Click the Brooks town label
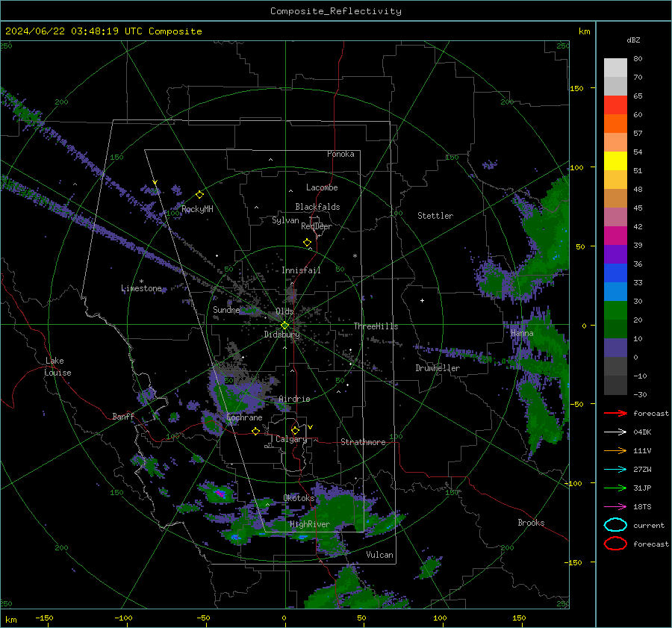This screenshot has width=672, height=628. coord(531,523)
